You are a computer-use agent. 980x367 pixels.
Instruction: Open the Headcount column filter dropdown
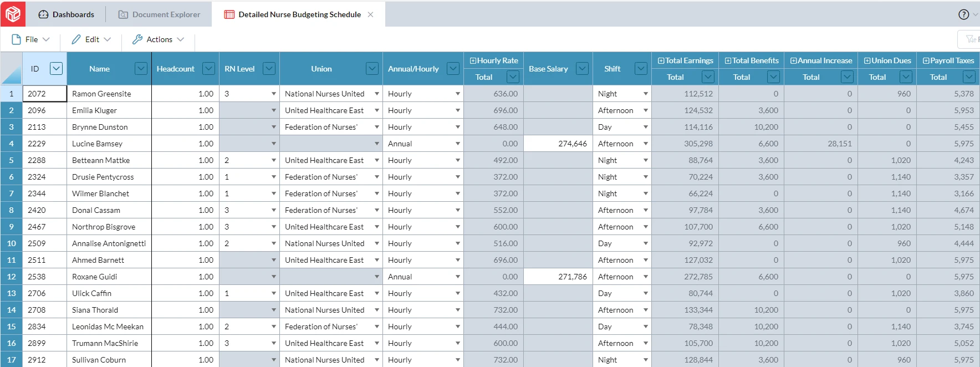point(208,69)
